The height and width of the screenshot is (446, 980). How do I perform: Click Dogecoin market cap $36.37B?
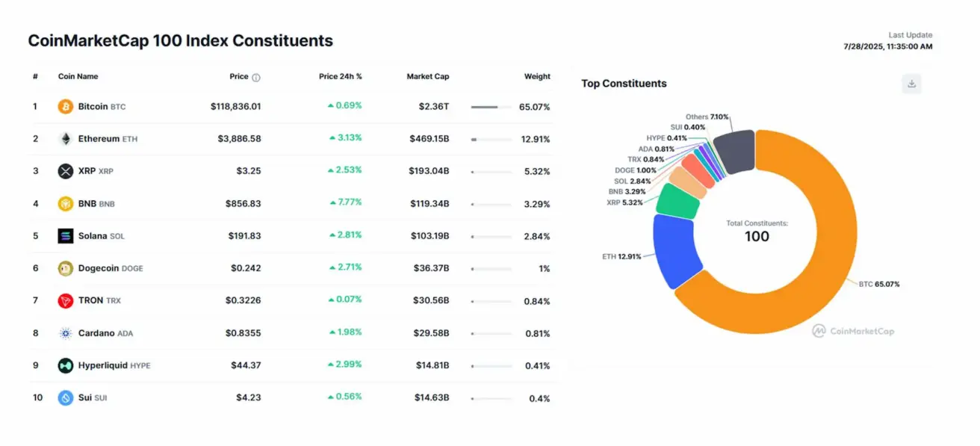click(x=432, y=268)
